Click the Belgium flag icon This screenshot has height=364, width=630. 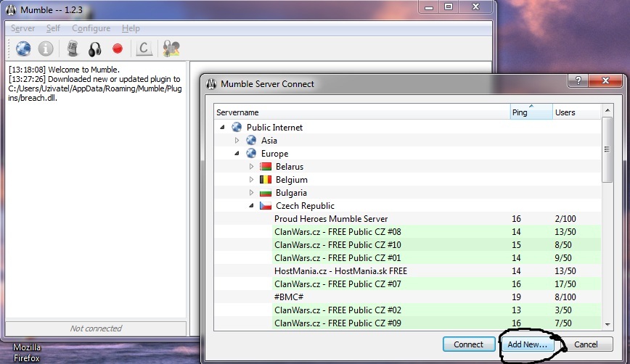click(x=265, y=179)
